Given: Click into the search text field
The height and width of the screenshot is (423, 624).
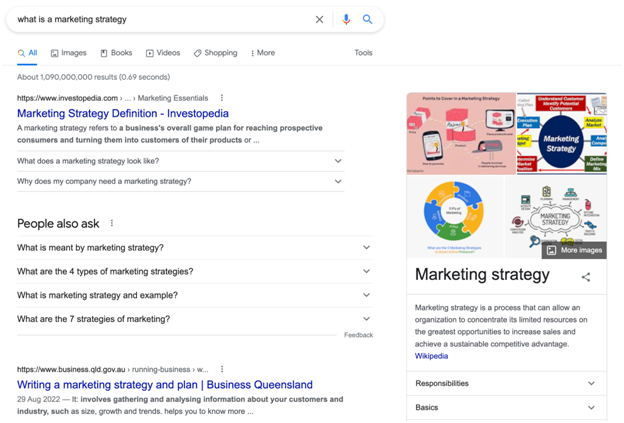Looking at the screenshot, I should pyautogui.click(x=160, y=19).
